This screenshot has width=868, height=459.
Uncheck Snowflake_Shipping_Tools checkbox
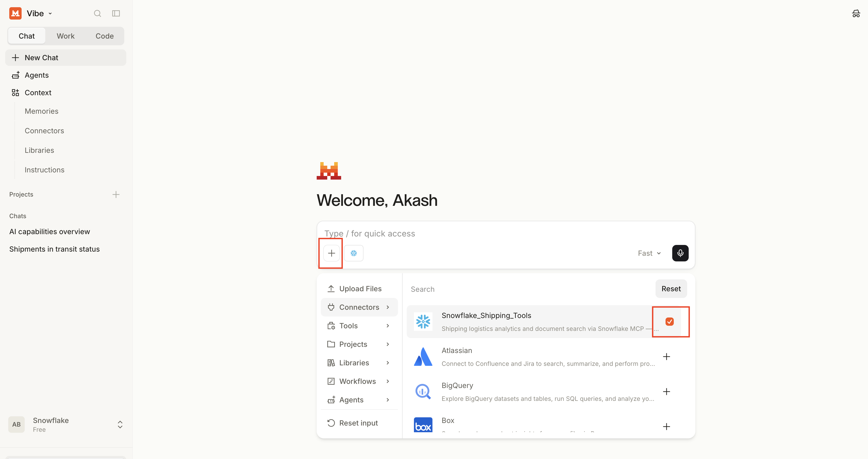coord(670,322)
